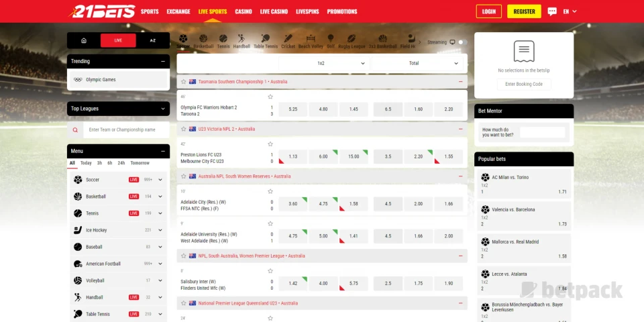Pick odds 5.25 for Olympia FC Warriors
Image resolution: width=644 pixels, height=322 pixels.
[293, 109]
